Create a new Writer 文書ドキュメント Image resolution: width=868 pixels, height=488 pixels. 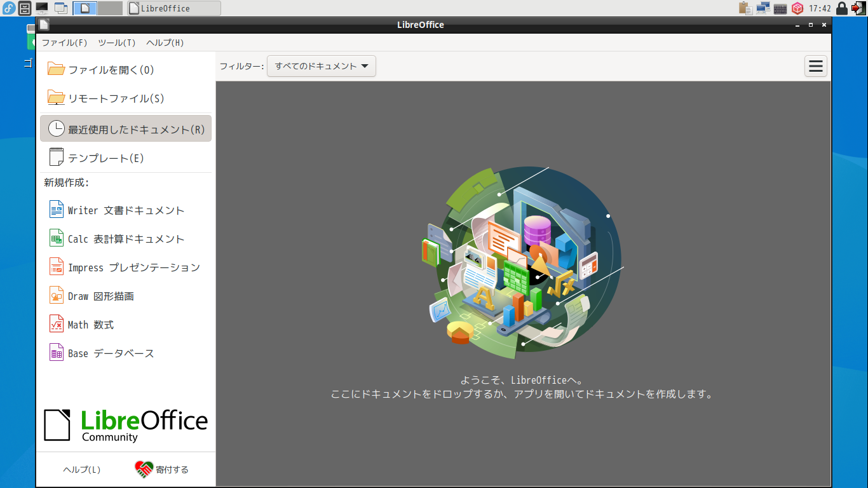(126, 210)
